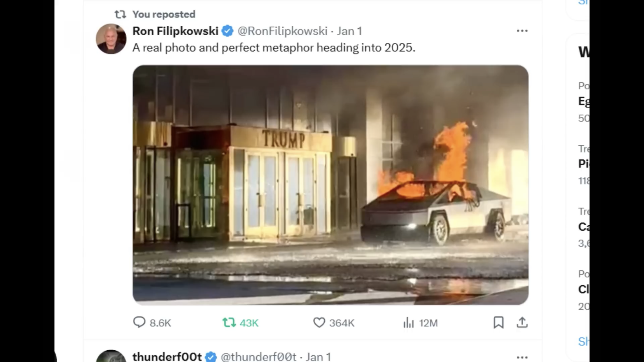
Task: Visit the @RonFilipkowski handle link
Action: [x=282, y=31]
